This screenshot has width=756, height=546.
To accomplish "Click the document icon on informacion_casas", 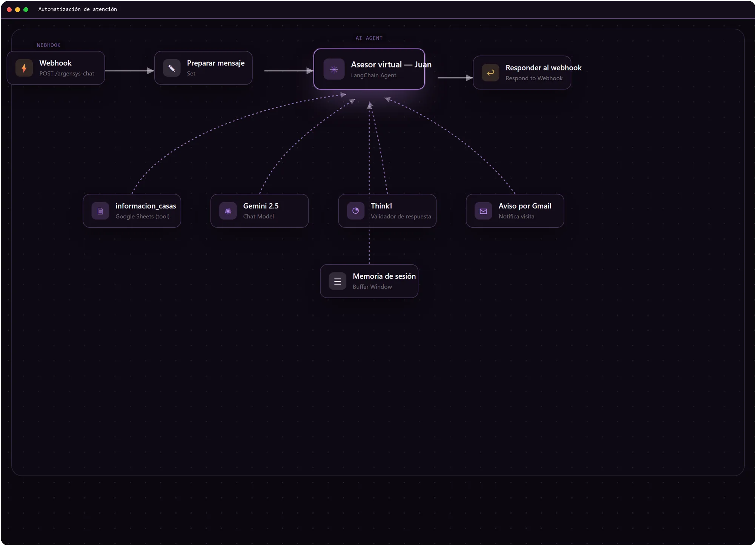I will click(x=100, y=211).
